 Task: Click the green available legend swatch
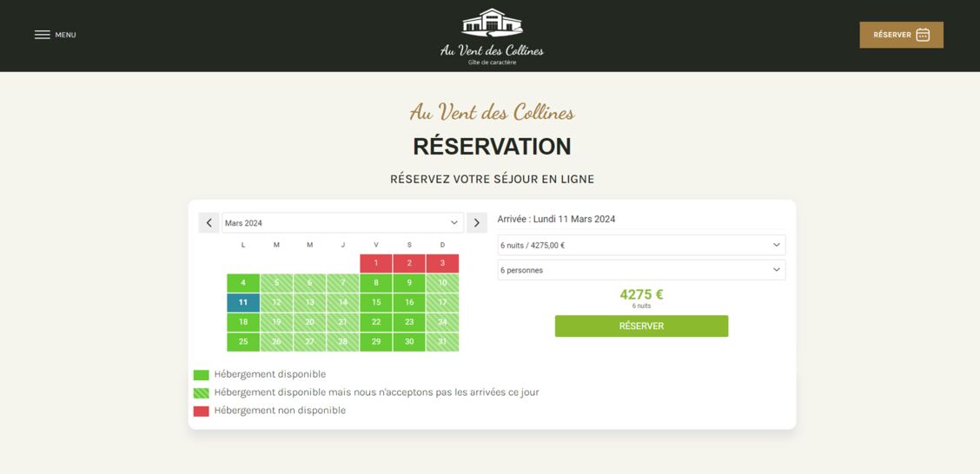coord(201,375)
